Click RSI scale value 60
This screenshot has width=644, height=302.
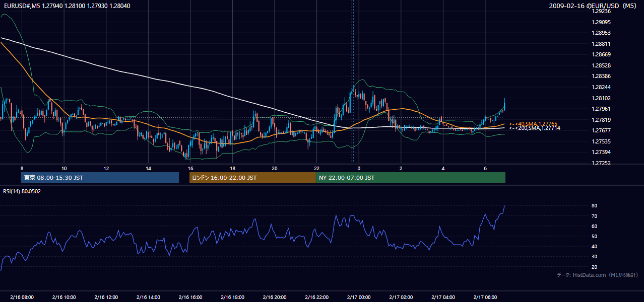point(595,226)
